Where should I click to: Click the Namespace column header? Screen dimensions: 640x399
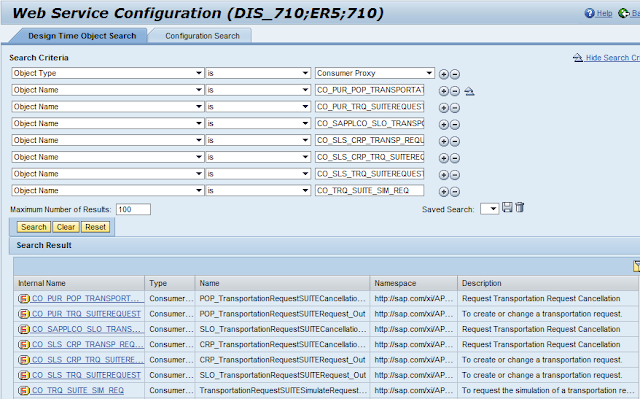pos(413,283)
